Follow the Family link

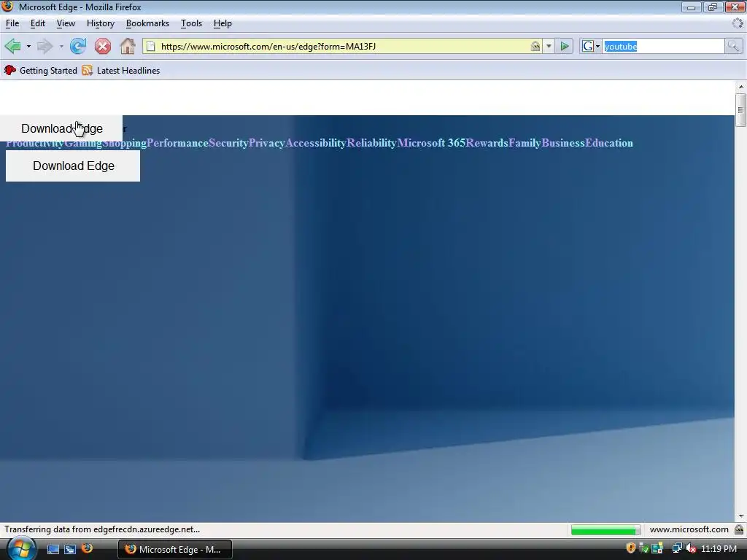[525, 143]
